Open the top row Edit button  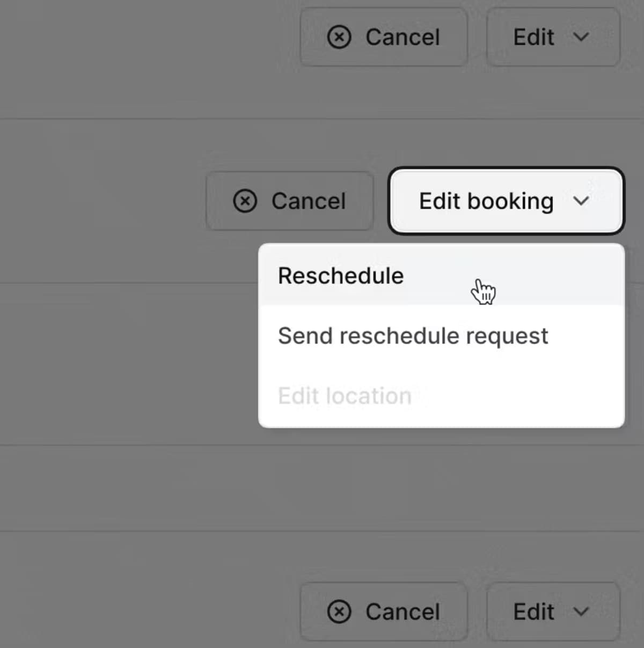pos(553,38)
